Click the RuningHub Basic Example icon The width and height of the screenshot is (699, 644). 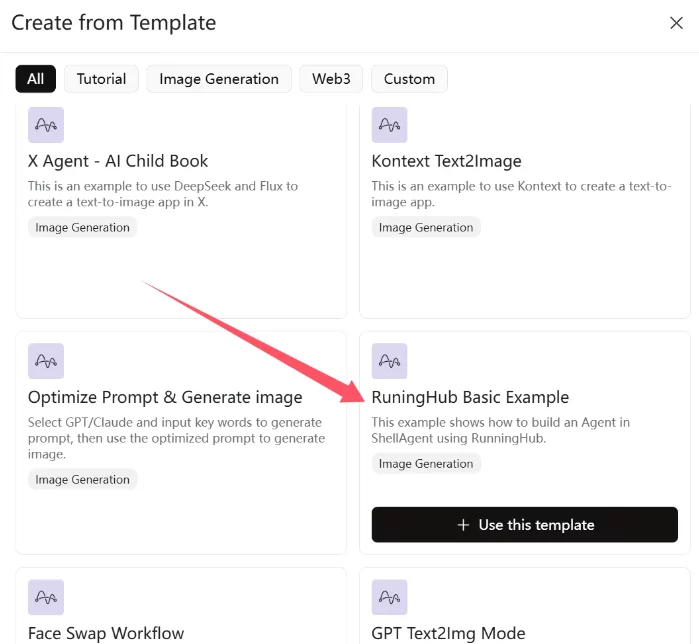(389, 361)
